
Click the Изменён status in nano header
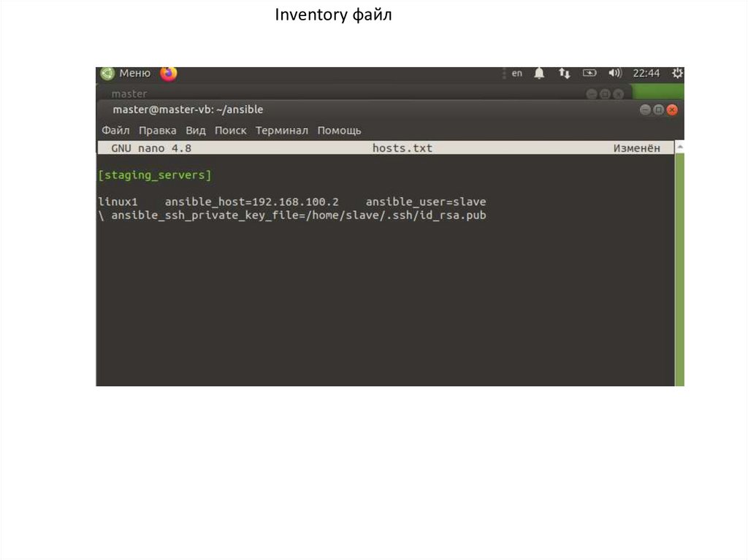click(x=637, y=148)
